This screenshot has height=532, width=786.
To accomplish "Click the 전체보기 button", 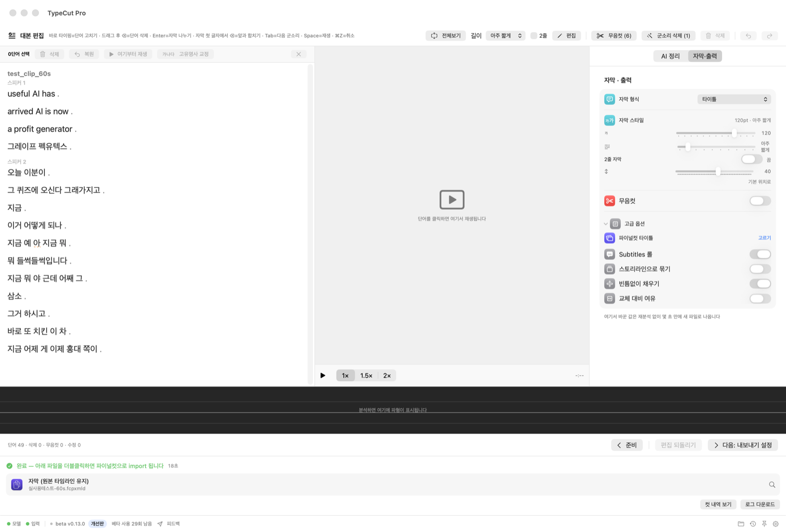I will tap(446, 36).
